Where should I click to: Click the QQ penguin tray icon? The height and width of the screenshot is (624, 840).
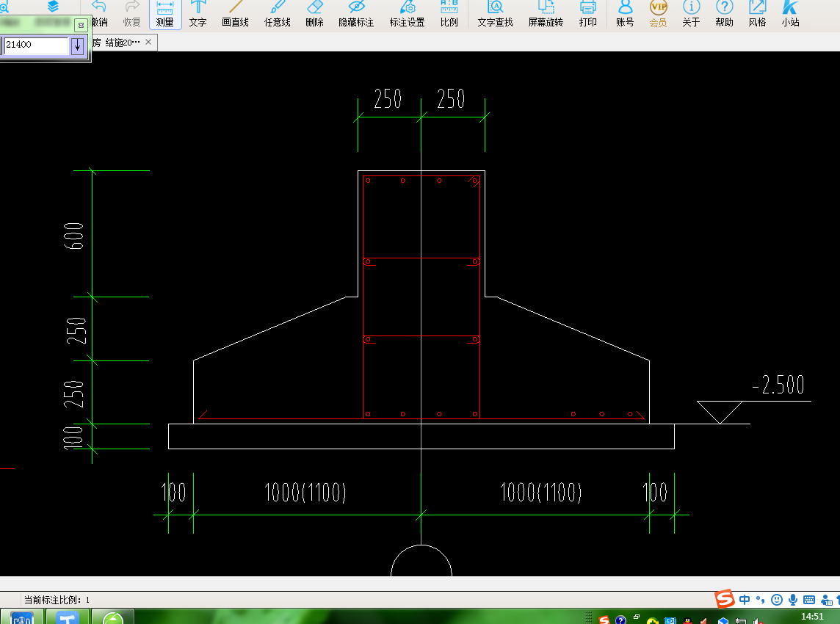click(x=687, y=621)
